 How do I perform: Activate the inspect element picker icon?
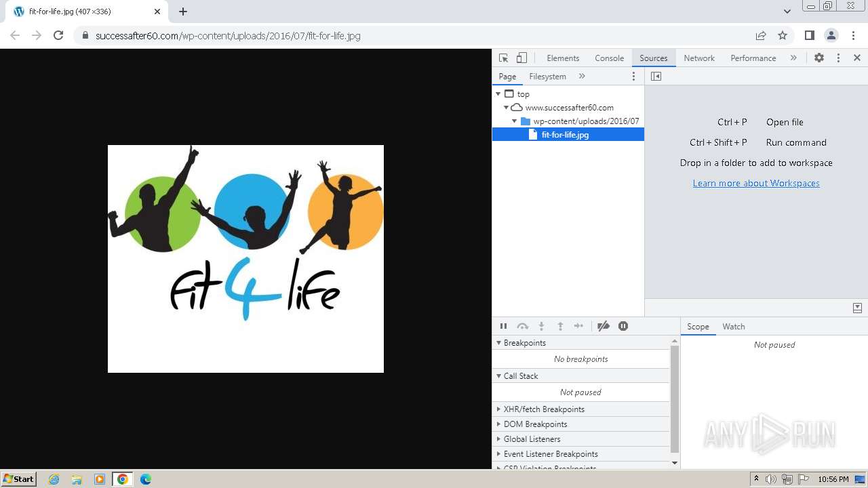[503, 58]
